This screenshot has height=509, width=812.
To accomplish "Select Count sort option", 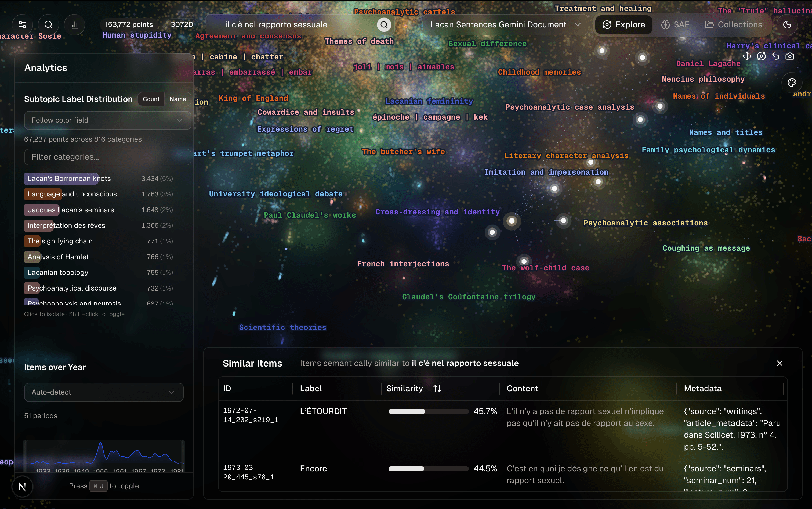I will [x=151, y=99].
